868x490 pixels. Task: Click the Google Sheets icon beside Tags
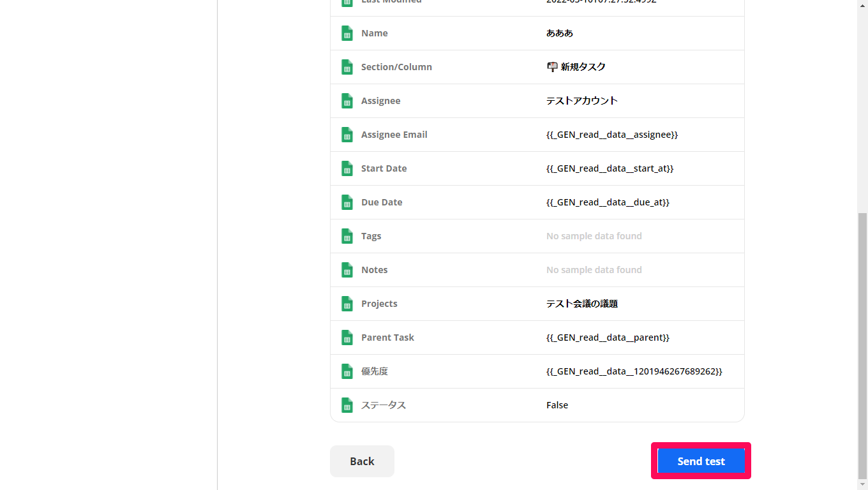pyautogui.click(x=347, y=235)
